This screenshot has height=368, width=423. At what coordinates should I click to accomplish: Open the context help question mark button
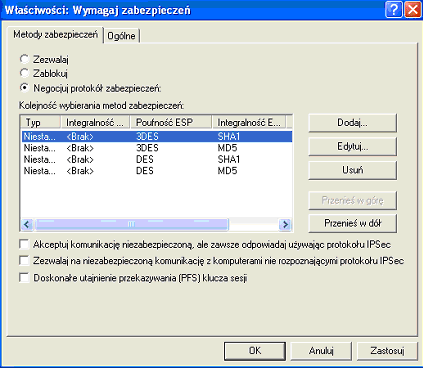coord(393,9)
